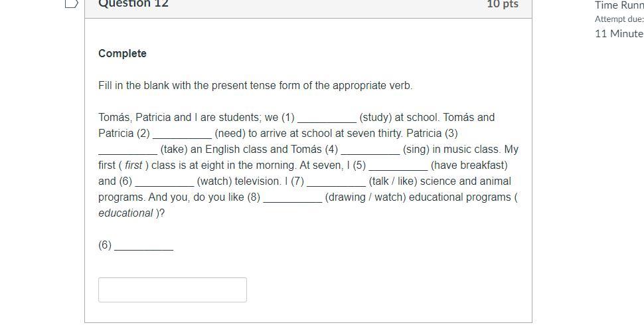The height and width of the screenshot is (331, 644).
Task: Click blank (2) before "(need)"
Action: pos(182,134)
